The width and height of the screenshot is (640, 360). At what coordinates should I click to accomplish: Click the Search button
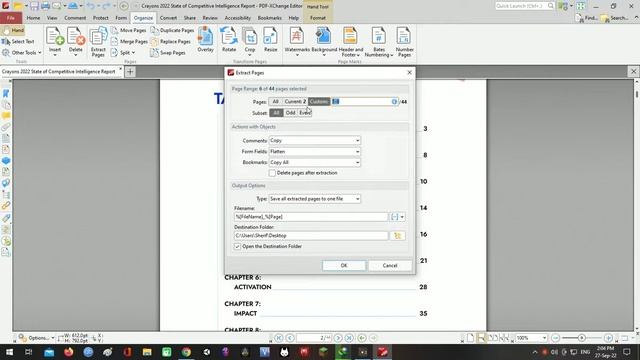tap(614, 18)
